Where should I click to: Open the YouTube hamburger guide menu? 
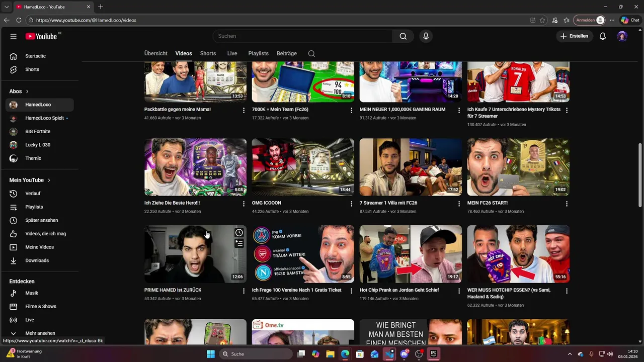pyautogui.click(x=14, y=36)
